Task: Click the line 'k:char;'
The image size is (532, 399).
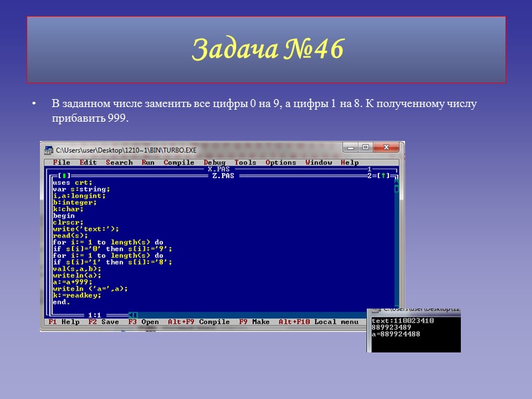Action: pyautogui.click(x=68, y=209)
